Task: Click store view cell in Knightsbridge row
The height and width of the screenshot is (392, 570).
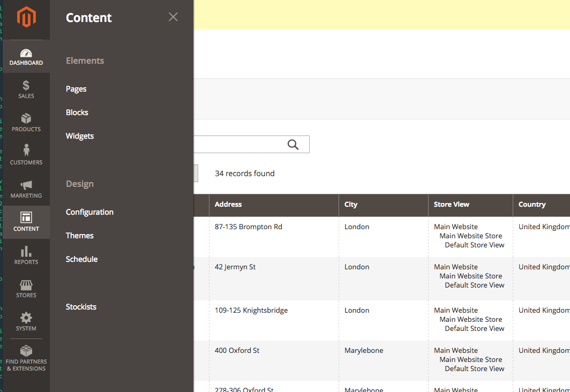Action: pyautogui.click(x=470, y=320)
